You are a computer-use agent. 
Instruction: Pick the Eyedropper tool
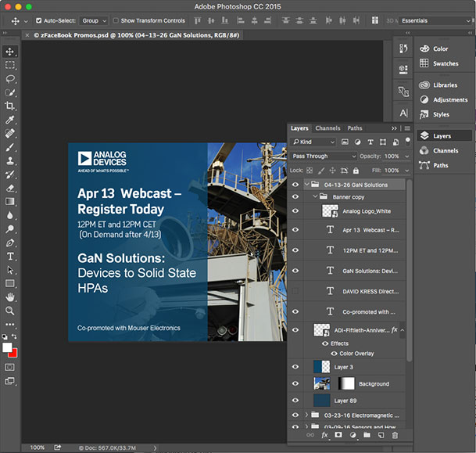10,120
